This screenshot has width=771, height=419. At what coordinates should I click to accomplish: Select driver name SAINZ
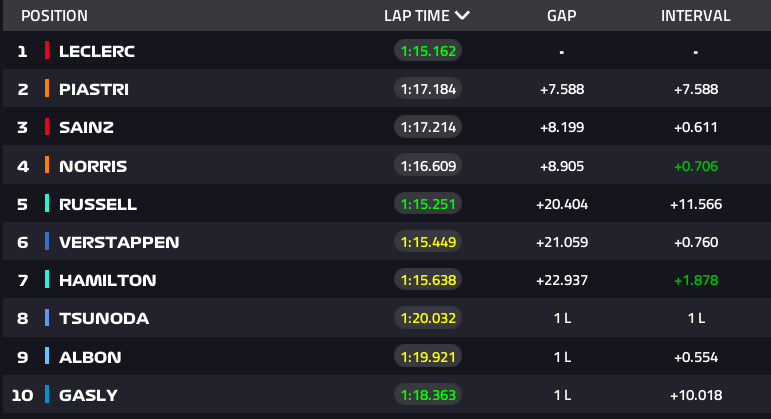(x=87, y=127)
